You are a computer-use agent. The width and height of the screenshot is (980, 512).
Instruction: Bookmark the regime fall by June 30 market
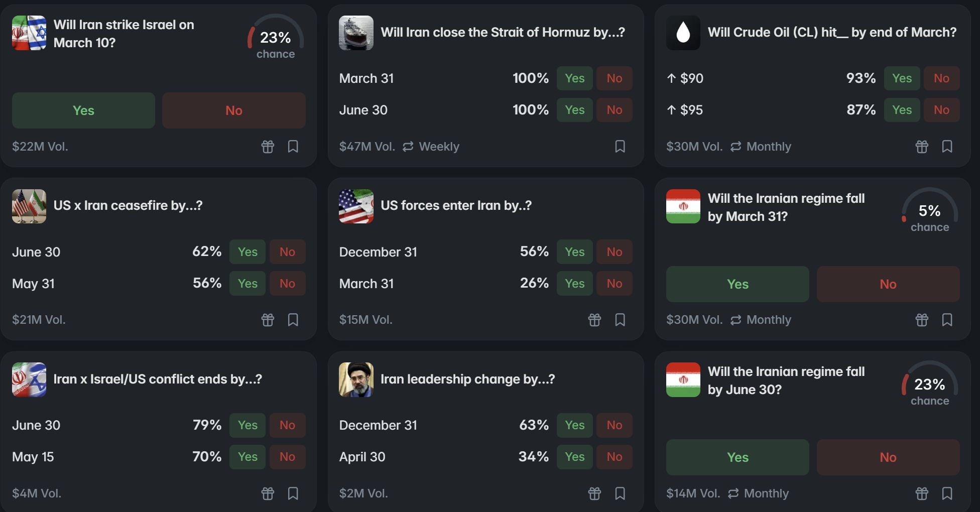click(947, 493)
